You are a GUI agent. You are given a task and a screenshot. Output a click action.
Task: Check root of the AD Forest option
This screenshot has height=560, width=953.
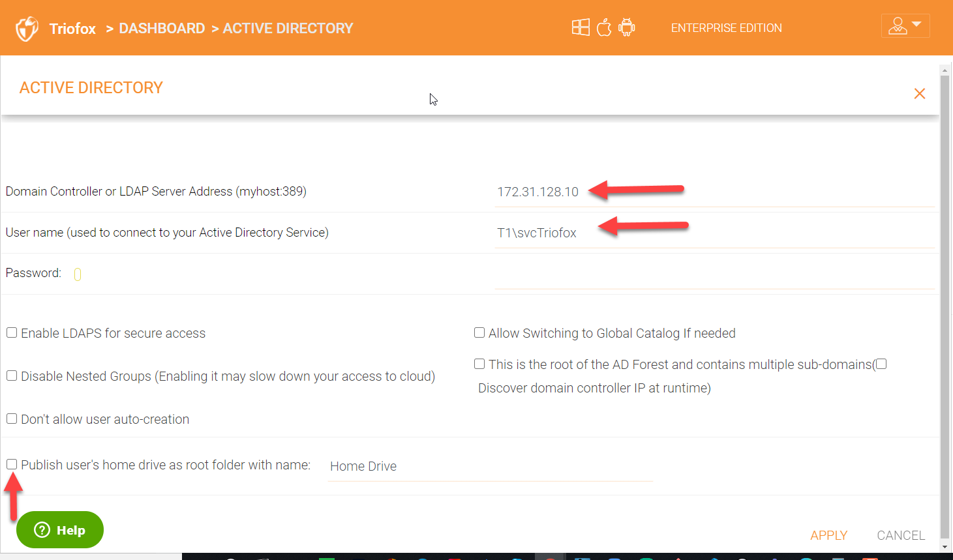click(x=479, y=364)
